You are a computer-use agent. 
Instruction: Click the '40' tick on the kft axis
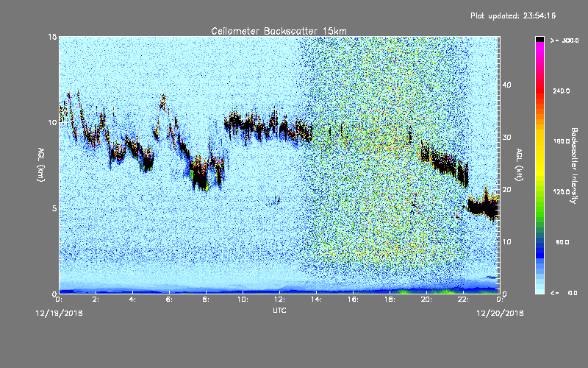[x=506, y=85]
